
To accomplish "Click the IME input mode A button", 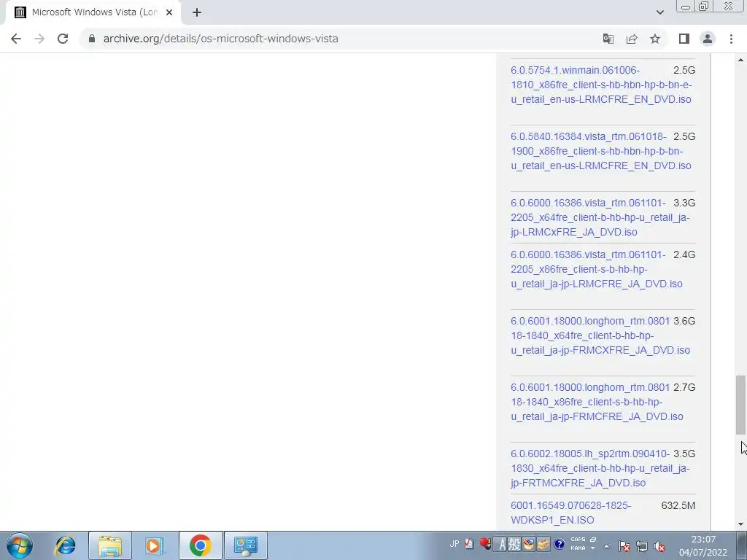I will click(x=501, y=544).
